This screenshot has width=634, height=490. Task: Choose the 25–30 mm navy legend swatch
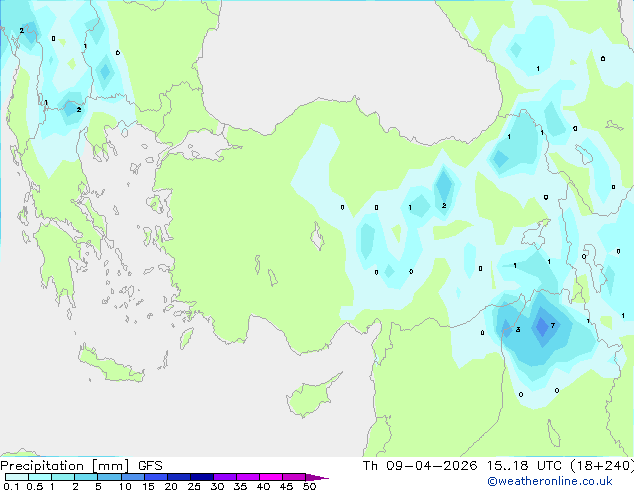pos(202,477)
